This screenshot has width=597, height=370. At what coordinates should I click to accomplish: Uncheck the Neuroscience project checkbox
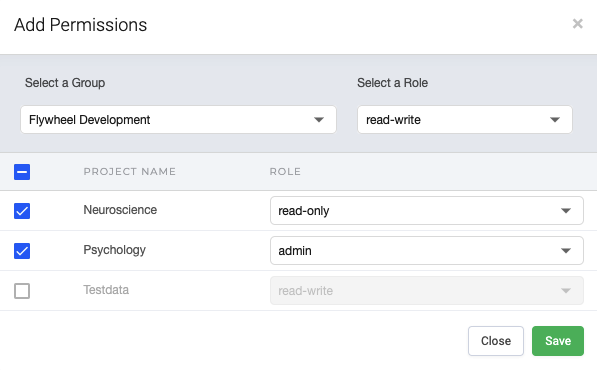point(22,211)
